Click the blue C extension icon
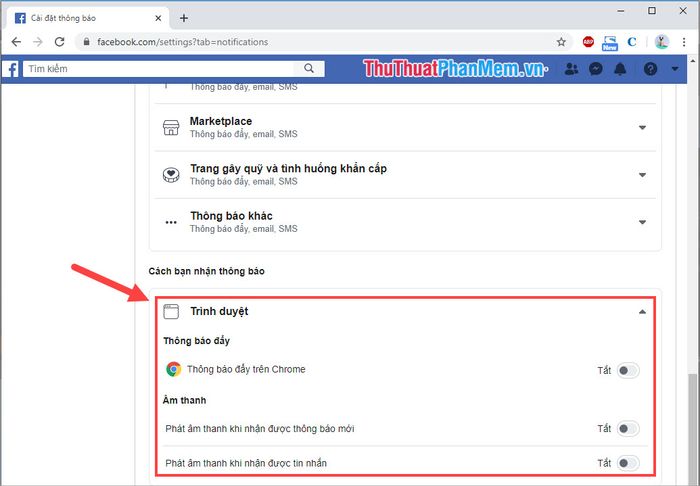The image size is (700, 486). [x=632, y=42]
